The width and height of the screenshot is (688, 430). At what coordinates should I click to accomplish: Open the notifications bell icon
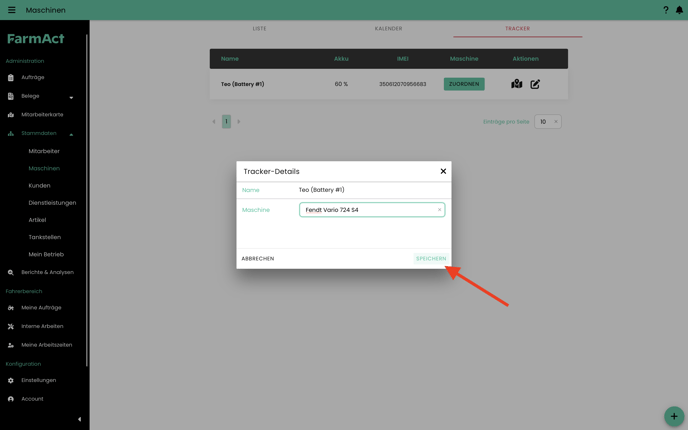pyautogui.click(x=679, y=10)
